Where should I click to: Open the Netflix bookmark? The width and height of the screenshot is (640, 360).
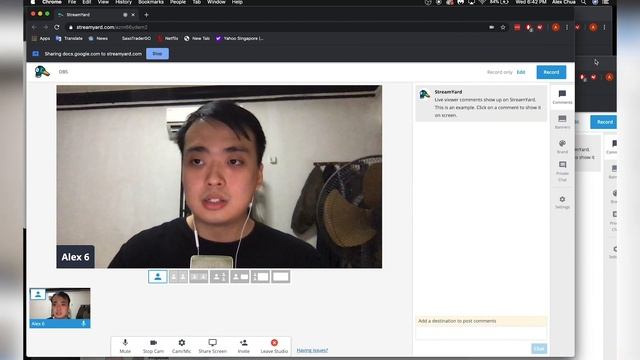click(x=168, y=38)
